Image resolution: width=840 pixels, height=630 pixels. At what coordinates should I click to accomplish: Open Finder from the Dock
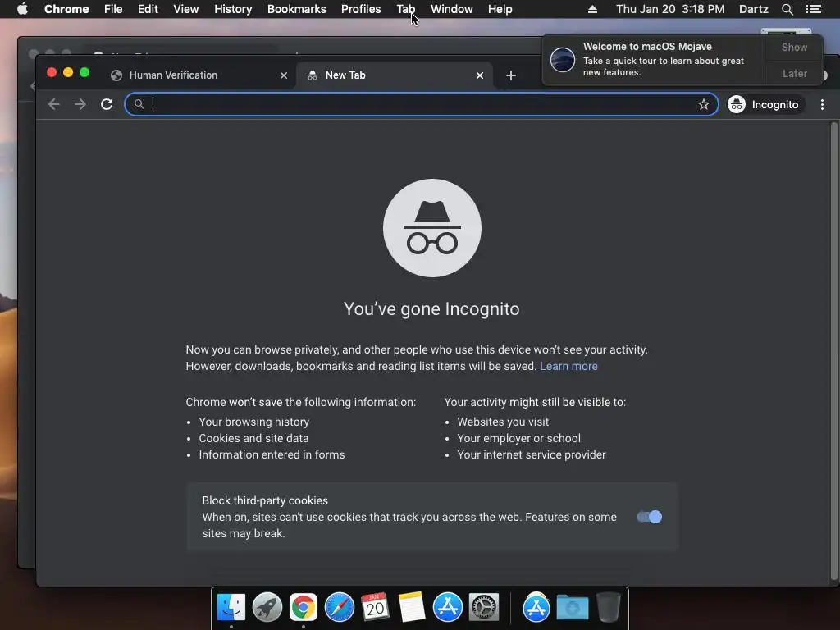click(x=231, y=608)
